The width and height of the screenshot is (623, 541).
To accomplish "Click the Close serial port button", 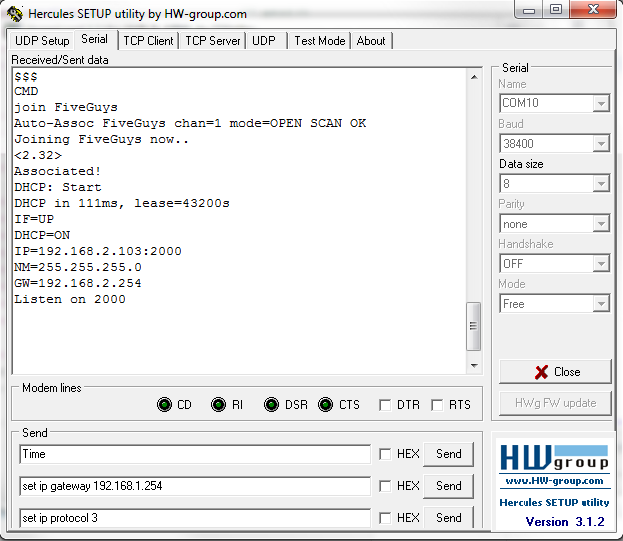I will tap(555, 372).
